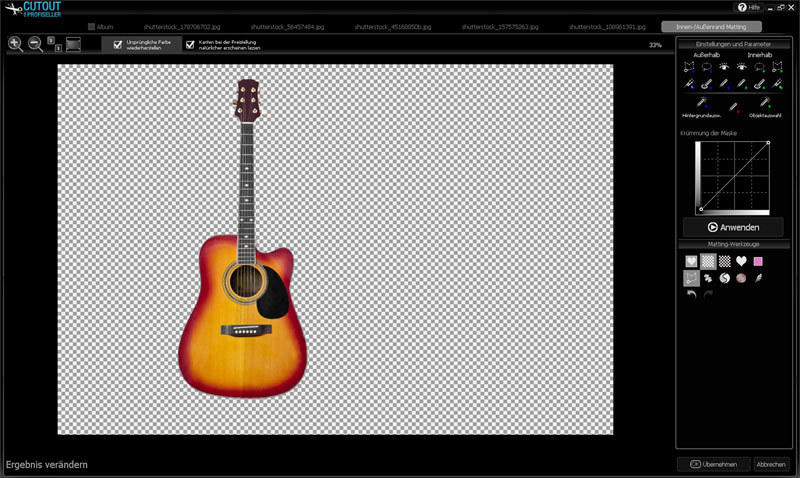Click the 33% zoom level readout

coord(655,45)
